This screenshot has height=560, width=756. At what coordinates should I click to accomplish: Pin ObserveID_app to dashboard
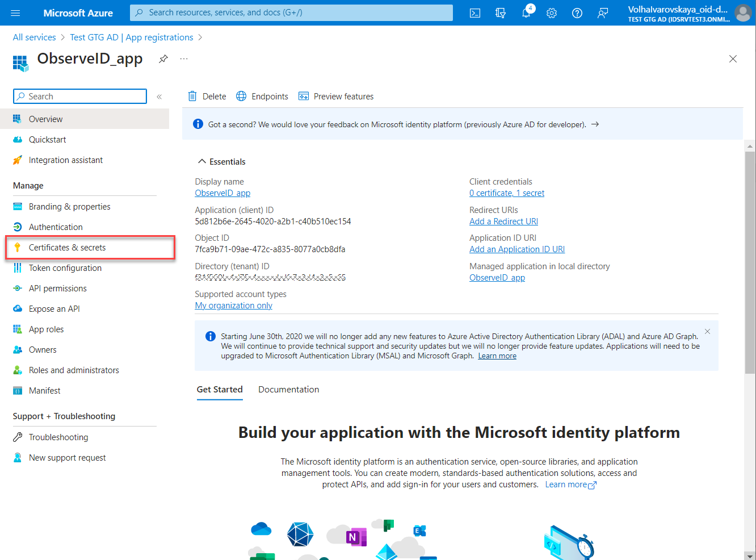pos(163,59)
